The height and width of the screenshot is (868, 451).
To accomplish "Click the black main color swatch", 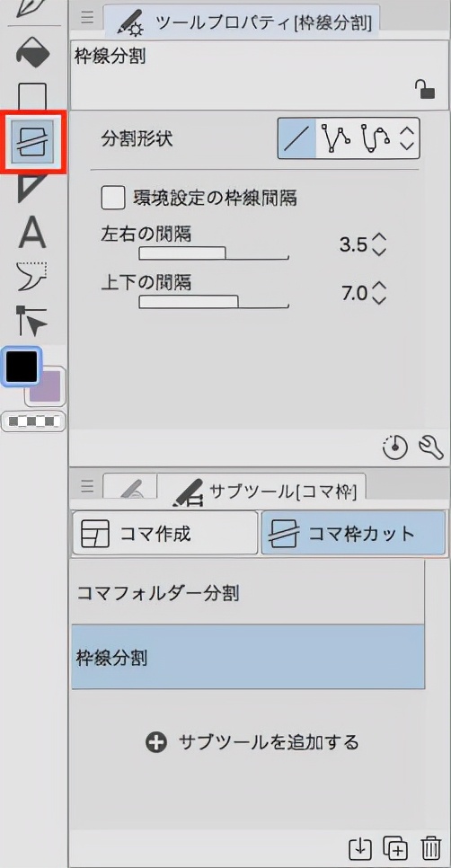I will (x=22, y=366).
